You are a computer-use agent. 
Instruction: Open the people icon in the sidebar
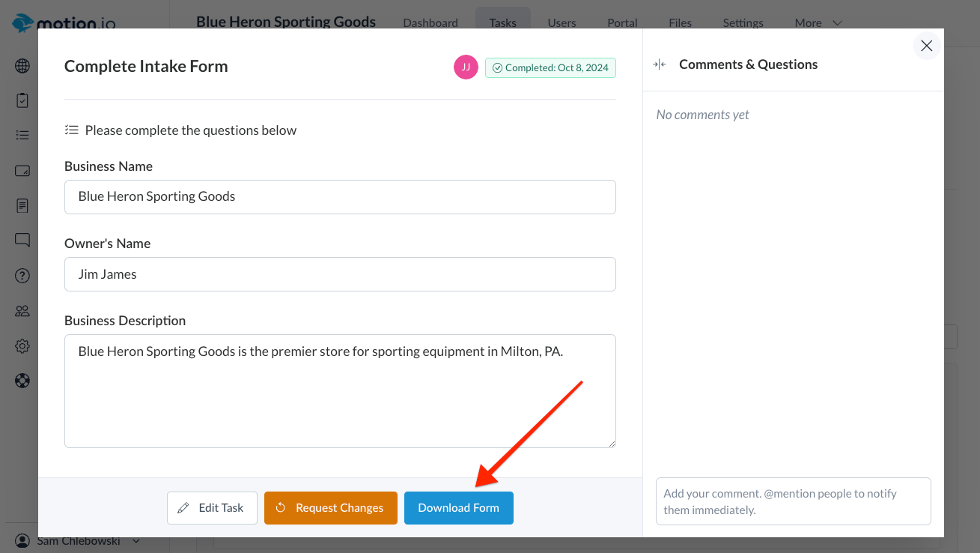(22, 311)
